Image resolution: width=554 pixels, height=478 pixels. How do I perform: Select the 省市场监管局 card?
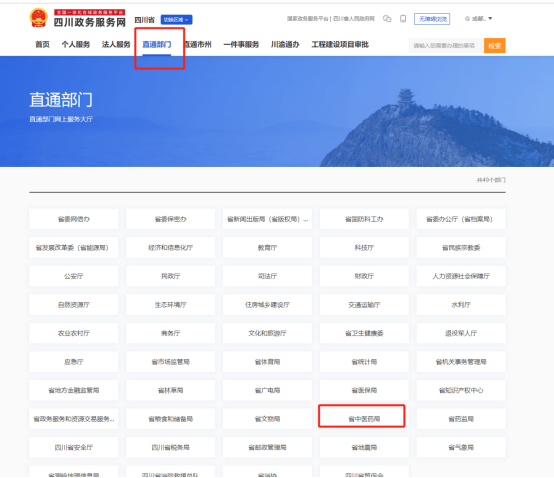(171, 362)
